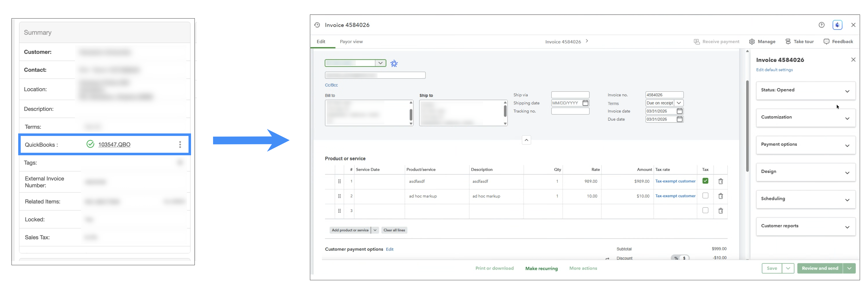The height and width of the screenshot is (297, 868).
Task: Open the Save button dropdown arrow
Action: click(788, 268)
